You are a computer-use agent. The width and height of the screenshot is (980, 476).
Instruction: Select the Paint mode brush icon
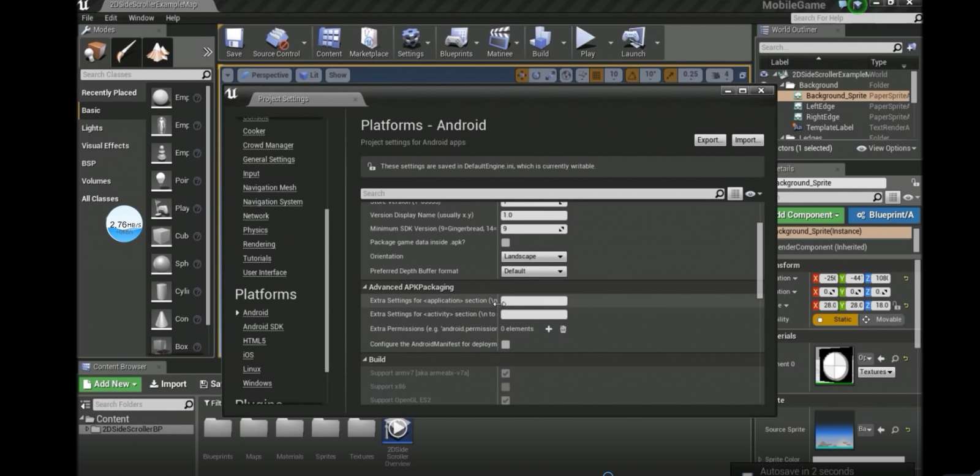tap(126, 52)
